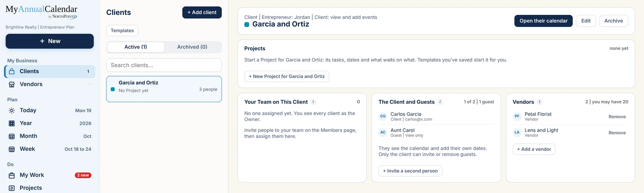Viewport: 644px width, 193px height.
Task: Open Vendors in the sidebar
Action: [50, 84]
